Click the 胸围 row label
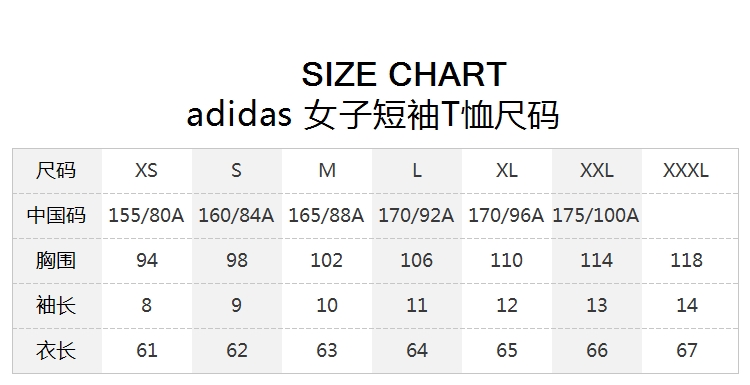The image size is (750, 385). point(56,260)
